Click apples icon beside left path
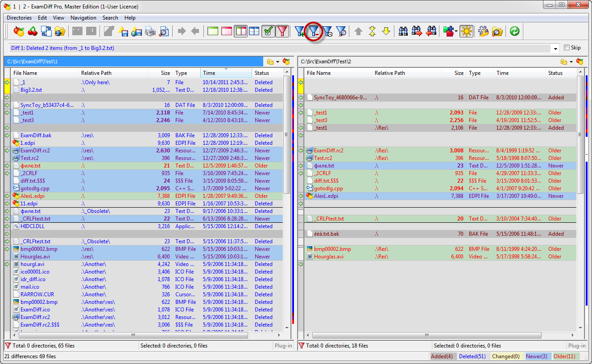Viewport: 592px width, 364px height. 286,61
